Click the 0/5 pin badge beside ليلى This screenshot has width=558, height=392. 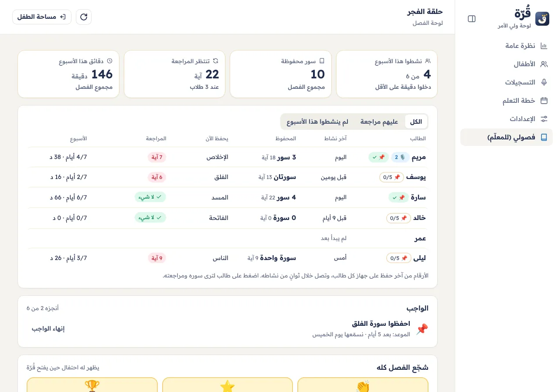coord(398,258)
